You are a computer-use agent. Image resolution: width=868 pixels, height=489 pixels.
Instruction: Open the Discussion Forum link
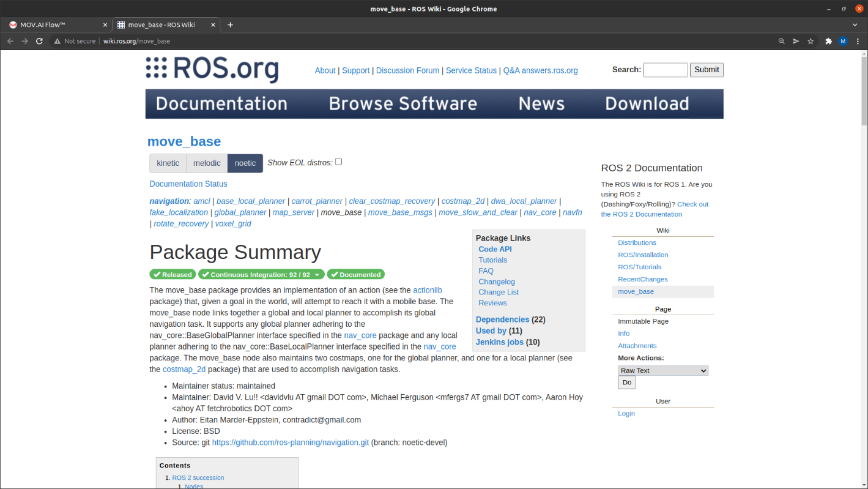click(x=408, y=70)
